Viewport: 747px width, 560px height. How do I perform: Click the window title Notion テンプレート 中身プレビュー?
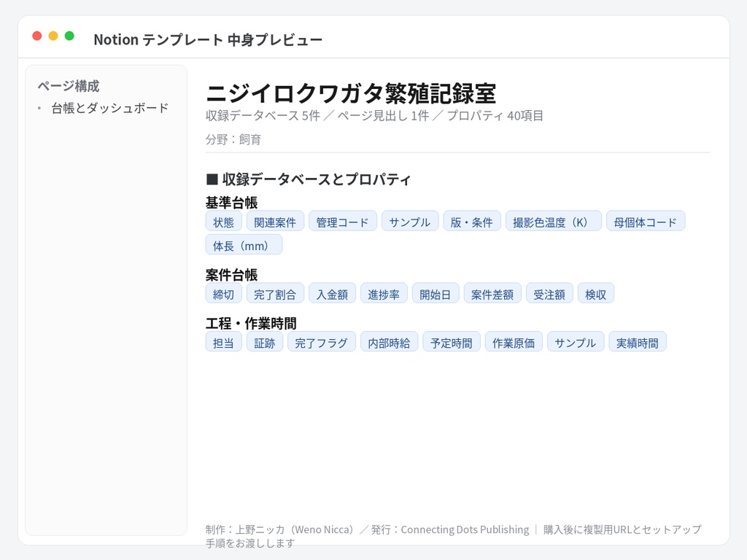[208, 39]
